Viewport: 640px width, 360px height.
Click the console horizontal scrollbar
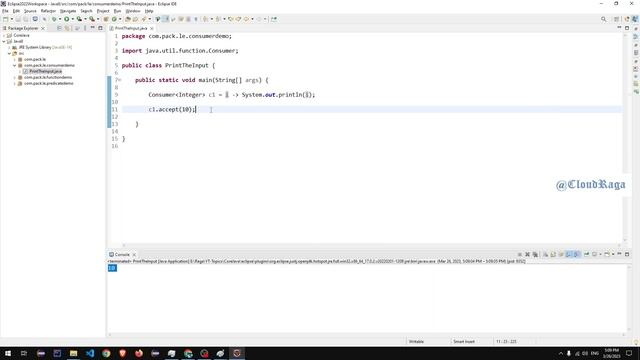(x=366, y=335)
